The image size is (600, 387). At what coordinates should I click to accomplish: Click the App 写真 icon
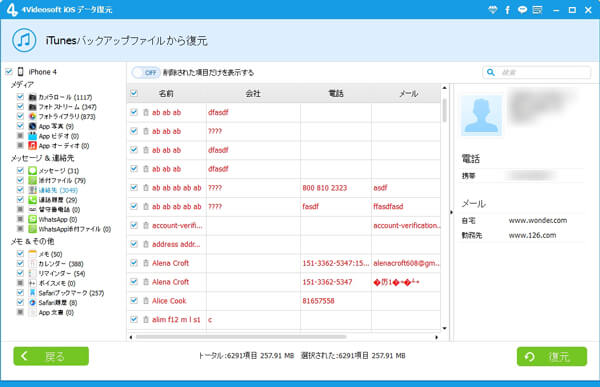[x=33, y=126]
